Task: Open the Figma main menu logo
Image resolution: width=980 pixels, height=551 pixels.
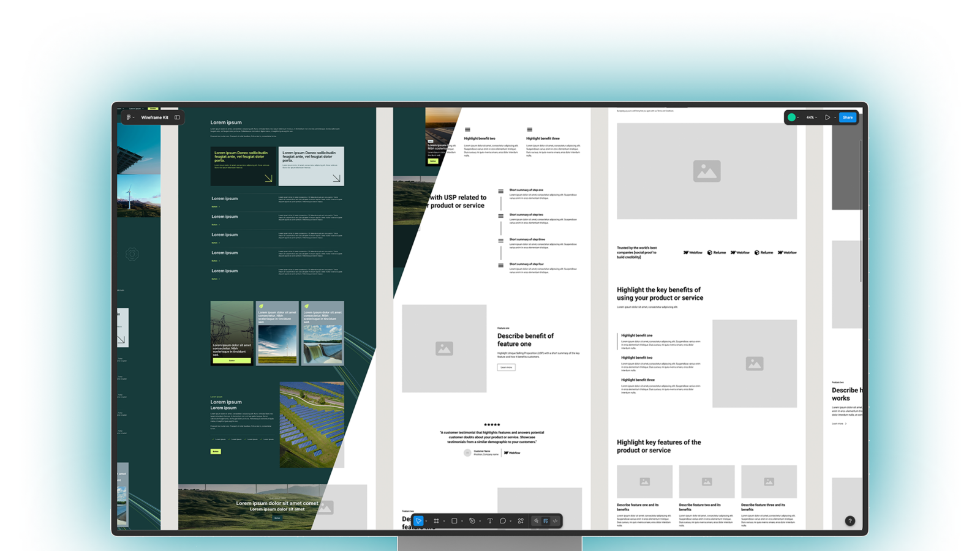Action: (129, 118)
